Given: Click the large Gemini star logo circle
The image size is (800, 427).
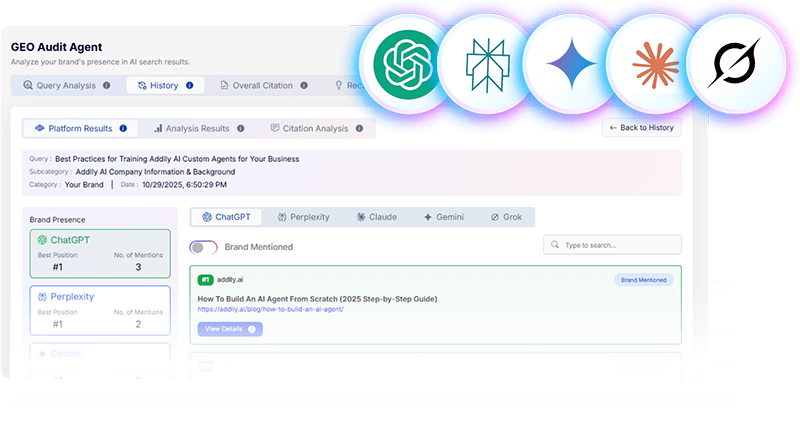Looking at the screenshot, I should click(571, 64).
